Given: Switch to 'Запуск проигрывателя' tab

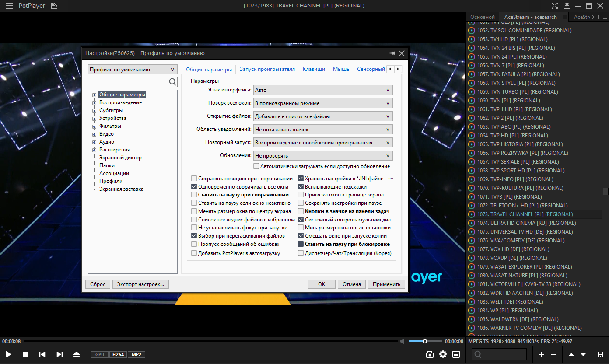Looking at the screenshot, I should tap(267, 69).
